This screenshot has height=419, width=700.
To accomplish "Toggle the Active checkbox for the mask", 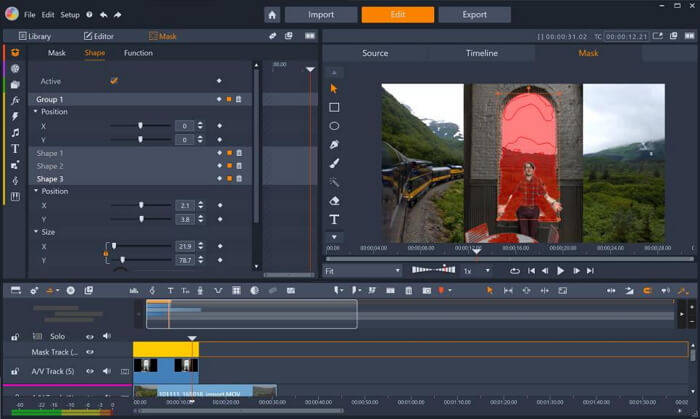I will click(113, 81).
